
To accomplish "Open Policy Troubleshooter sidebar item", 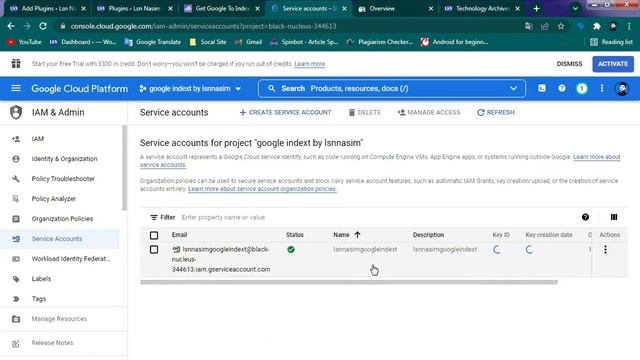I will point(60,179).
